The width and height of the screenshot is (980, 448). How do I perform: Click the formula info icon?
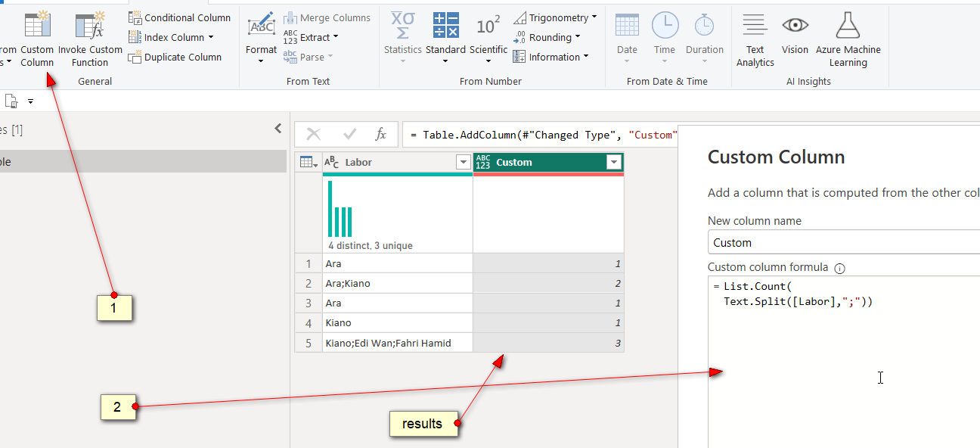pyautogui.click(x=839, y=268)
